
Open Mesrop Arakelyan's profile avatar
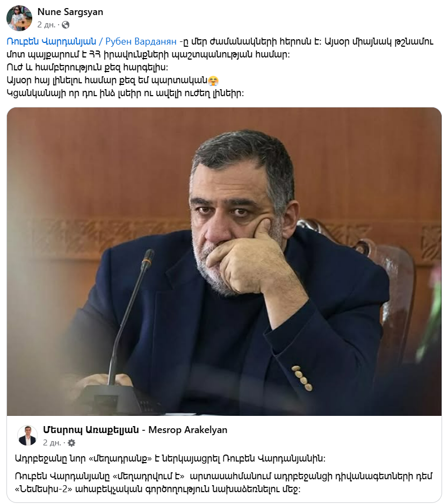27,436
